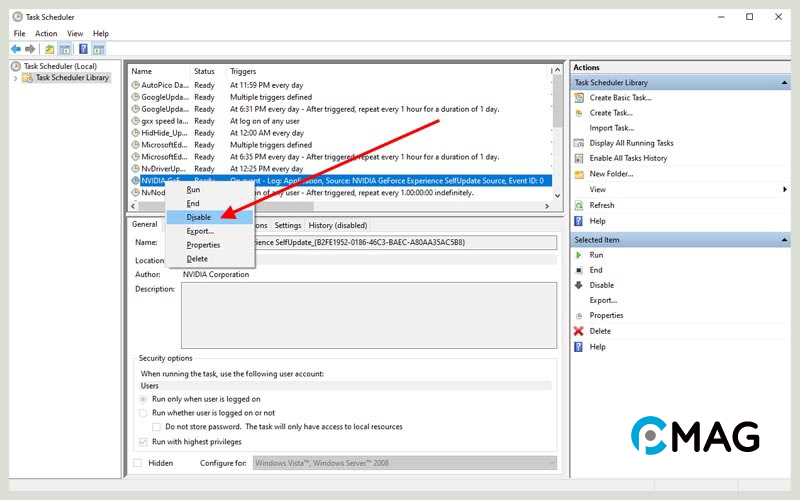Image resolution: width=800 pixels, height=500 pixels.
Task: Select the first MicrosoftEd... Multiple triggers row
Action: [340, 145]
